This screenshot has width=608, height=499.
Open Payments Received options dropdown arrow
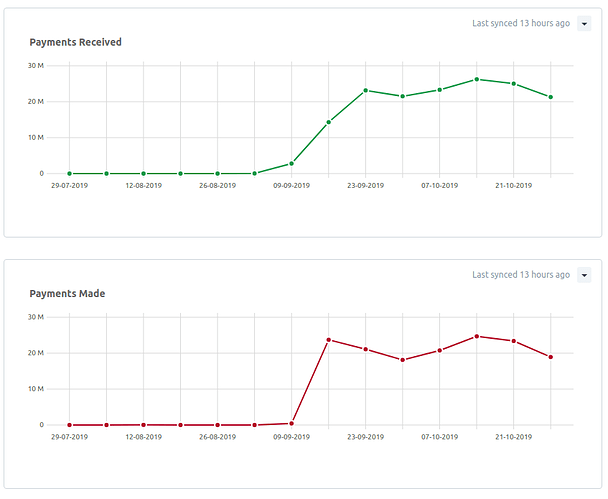(x=584, y=24)
